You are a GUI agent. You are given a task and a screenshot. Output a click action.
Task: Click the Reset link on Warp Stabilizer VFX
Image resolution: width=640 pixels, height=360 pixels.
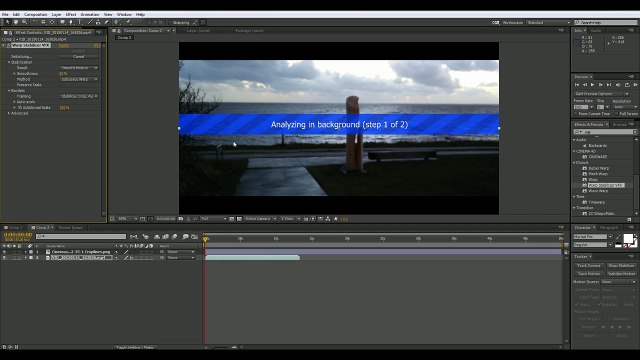(64, 45)
